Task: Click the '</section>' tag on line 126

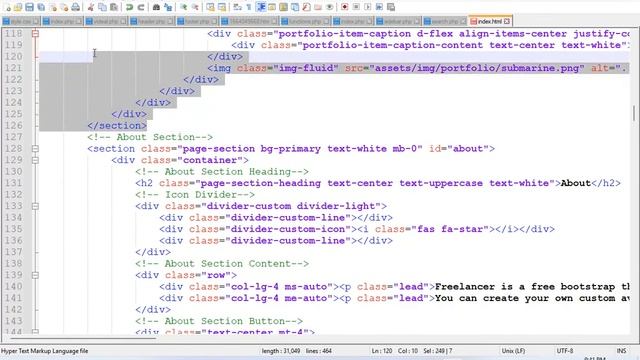Action: coord(117,126)
